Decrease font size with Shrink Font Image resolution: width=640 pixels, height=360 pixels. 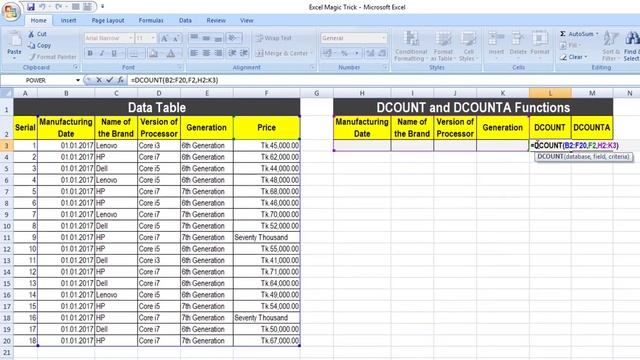[176, 38]
